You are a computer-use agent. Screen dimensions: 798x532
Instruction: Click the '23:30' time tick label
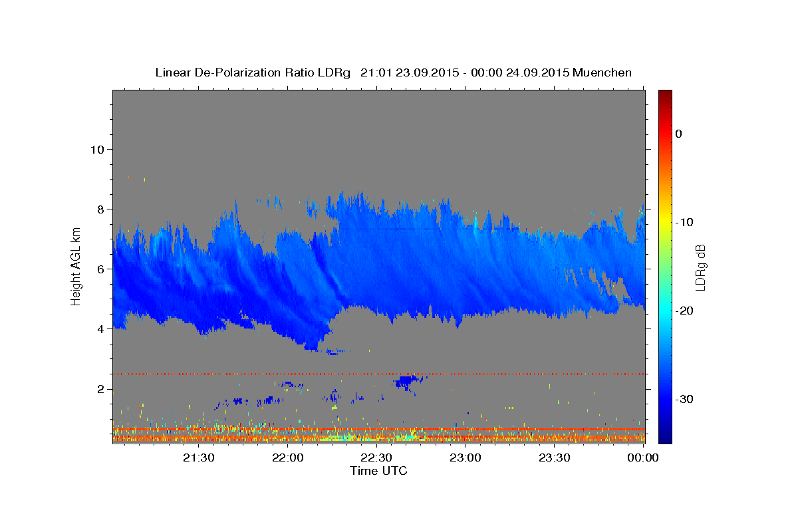click(554, 458)
